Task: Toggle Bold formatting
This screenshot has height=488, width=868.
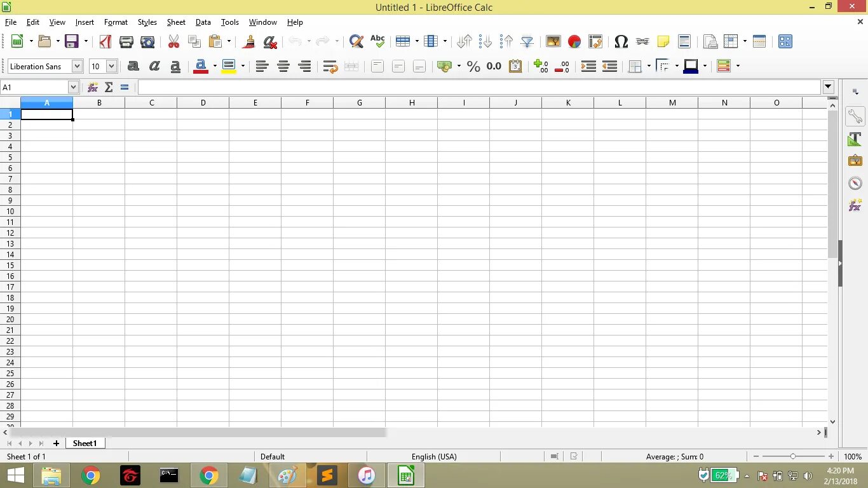Action: pos(133,66)
